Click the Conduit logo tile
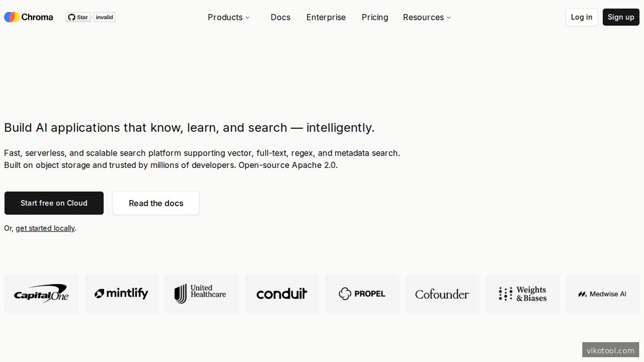Image resolution: width=644 pixels, height=362 pixels. [x=282, y=294]
